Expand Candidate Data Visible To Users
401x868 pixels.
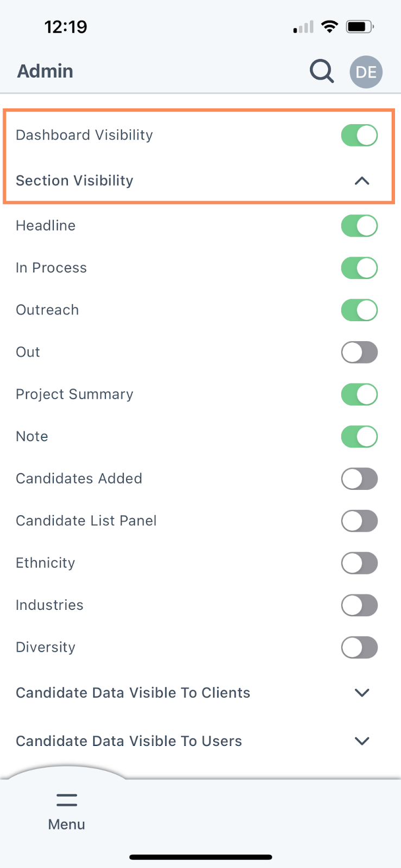(x=362, y=741)
